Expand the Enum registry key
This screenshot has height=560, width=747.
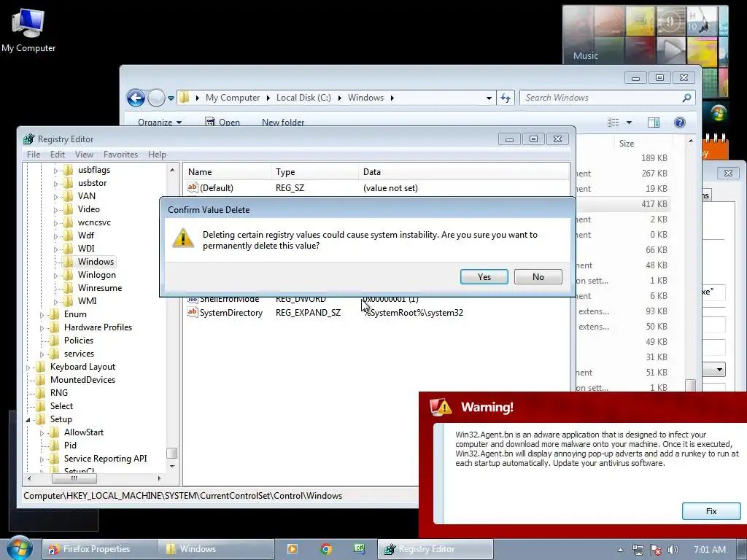pyautogui.click(x=42, y=315)
